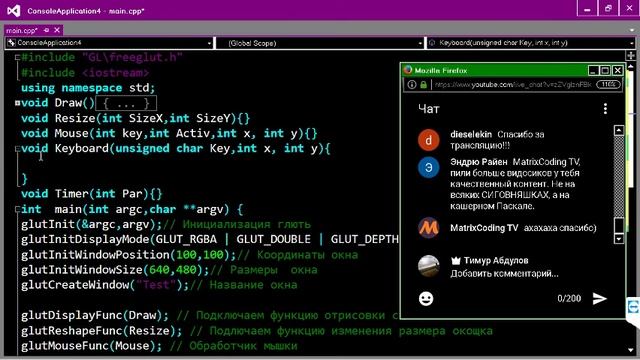Open the Global Scope dropdown
Viewport: 640px width, 360px height.
tap(320, 43)
